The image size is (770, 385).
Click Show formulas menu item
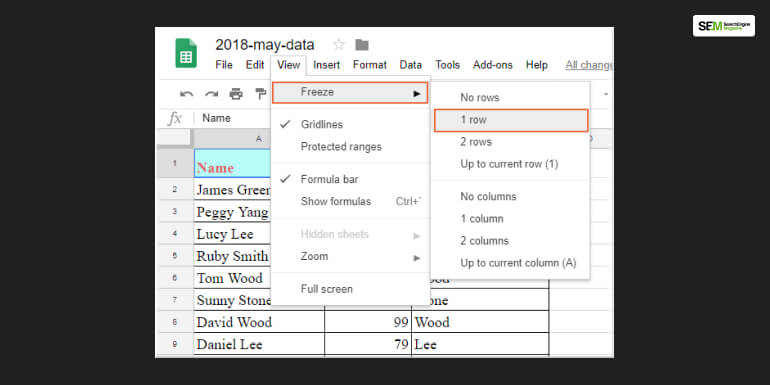351,201
